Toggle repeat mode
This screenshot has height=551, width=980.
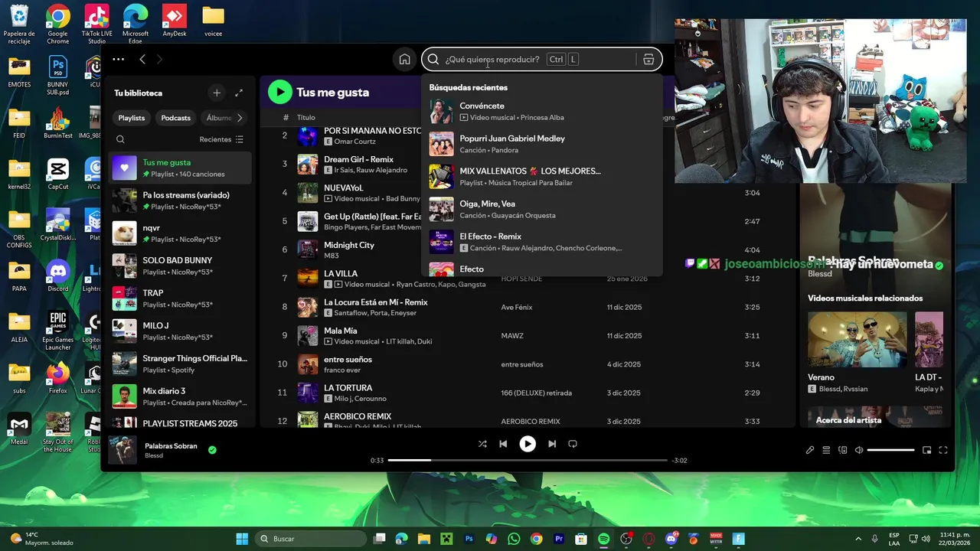(573, 444)
